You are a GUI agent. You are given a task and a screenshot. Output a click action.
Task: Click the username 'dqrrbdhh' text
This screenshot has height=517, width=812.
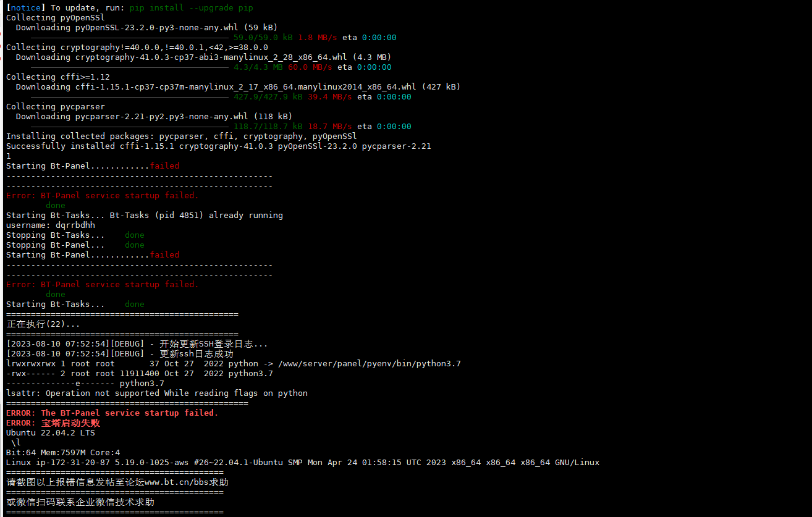point(75,225)
